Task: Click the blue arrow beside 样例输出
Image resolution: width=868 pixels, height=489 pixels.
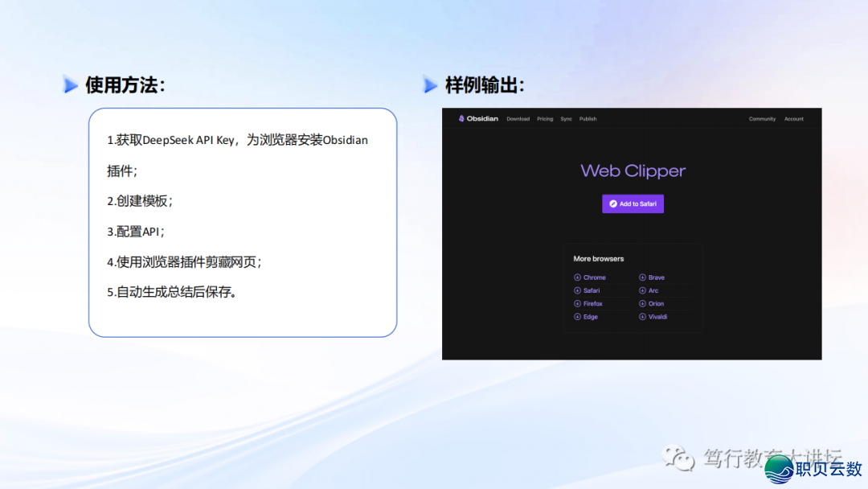Action: (x=431, y=84)
